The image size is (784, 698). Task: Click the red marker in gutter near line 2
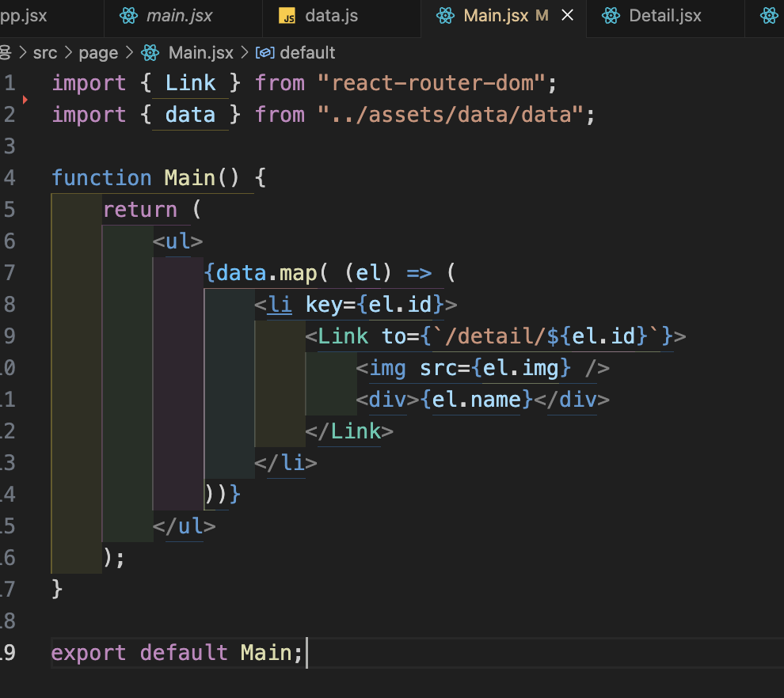coord(25,100)
